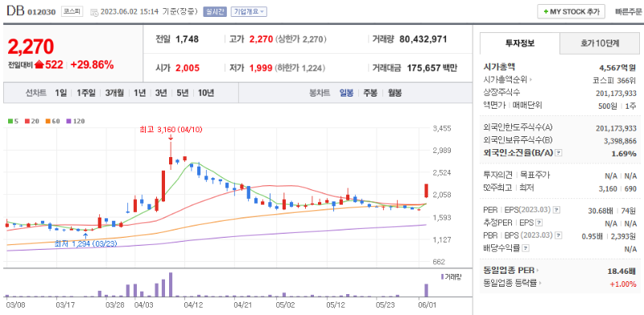The width and height of the screenshot is (644, 315).
Task: Click the help icon beside 추정PER EPS
Action: point(539,223)
